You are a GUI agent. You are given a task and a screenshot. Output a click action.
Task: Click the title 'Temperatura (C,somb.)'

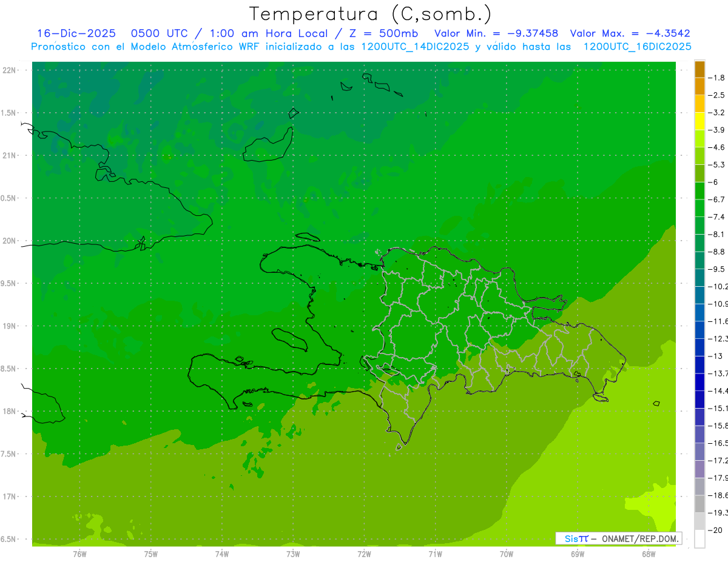(x=370, y=14)
